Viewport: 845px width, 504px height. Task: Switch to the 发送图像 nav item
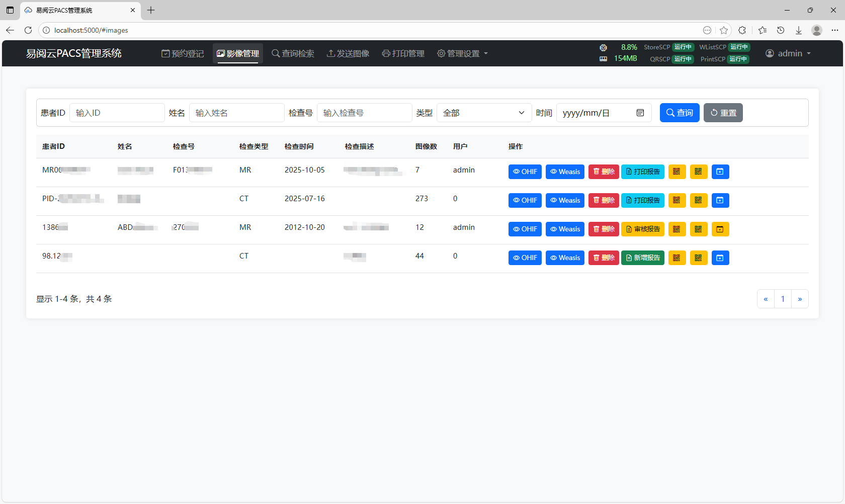pyautogui.click(x=348, y=53)
